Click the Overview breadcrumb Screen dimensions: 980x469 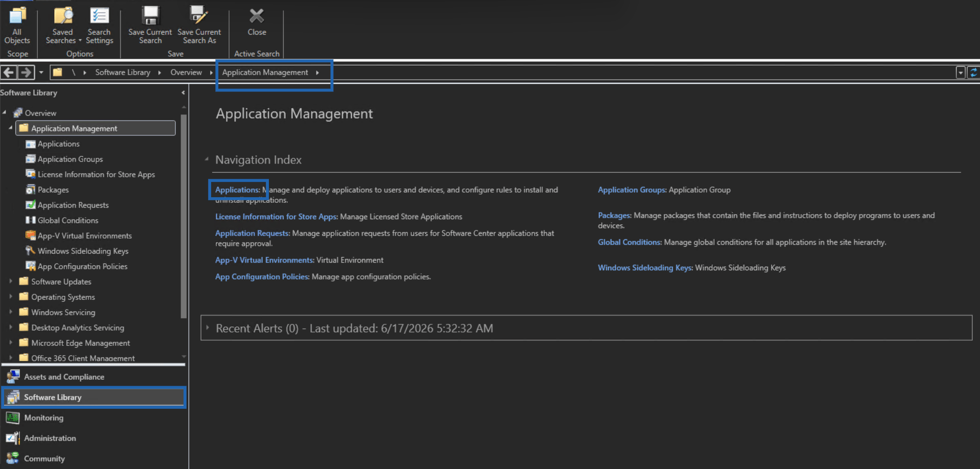(186, 73)
